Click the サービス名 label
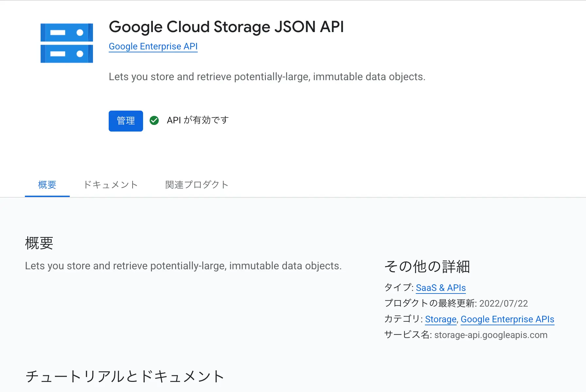Image resolution: width=586 pixels, height=392 pixels. (x=407, y=335)
